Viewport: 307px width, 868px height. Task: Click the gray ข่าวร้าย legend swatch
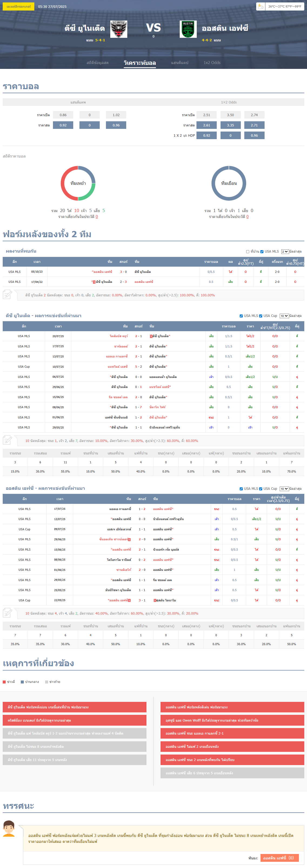coord(46,682)
